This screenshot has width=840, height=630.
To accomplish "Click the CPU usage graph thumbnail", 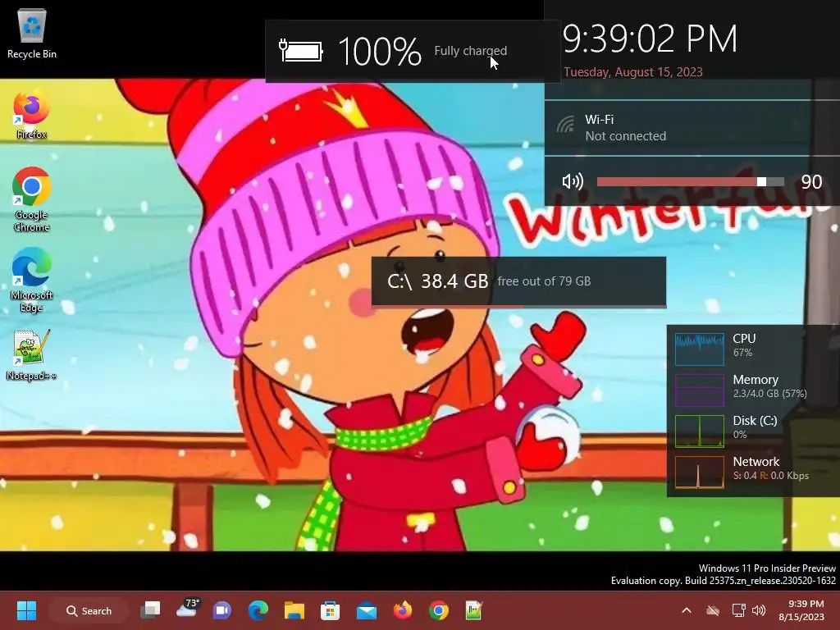I will (x=700, y=349).
